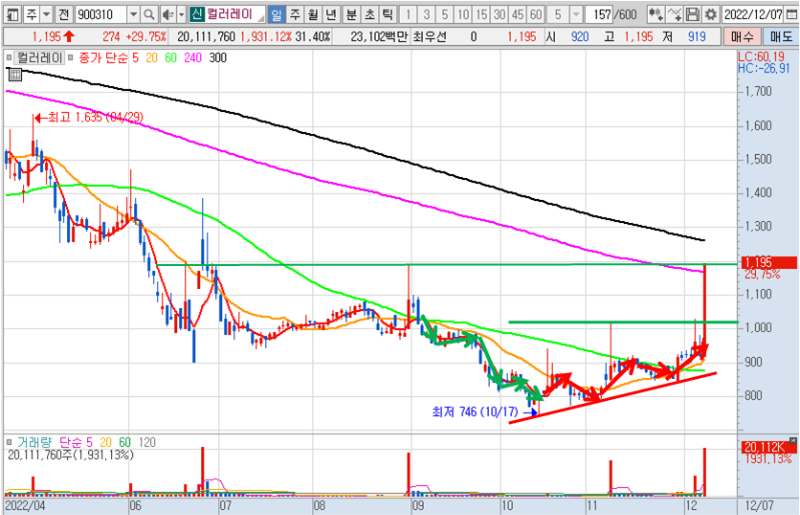Click the red 1,195 current price tag

(x=768, y=262)
